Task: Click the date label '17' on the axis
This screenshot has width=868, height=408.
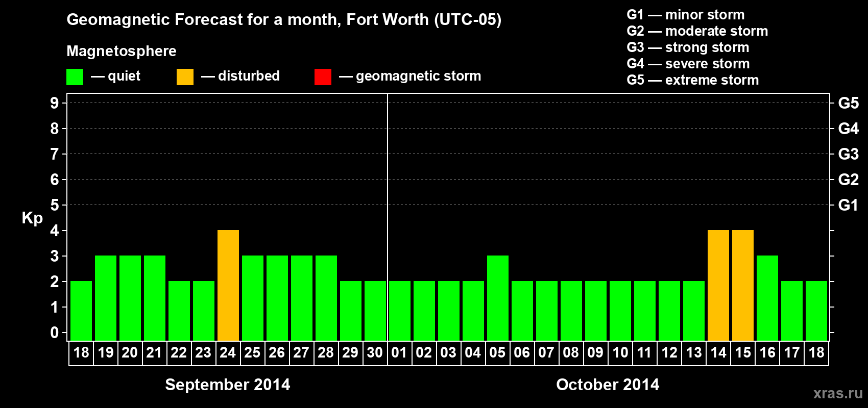Action: tap(792, 353)
